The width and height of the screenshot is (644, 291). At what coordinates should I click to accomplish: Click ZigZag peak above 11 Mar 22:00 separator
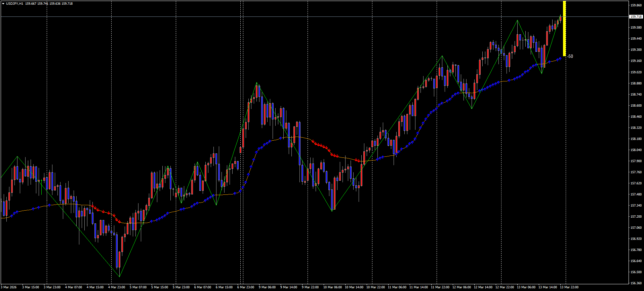[442, 56]
